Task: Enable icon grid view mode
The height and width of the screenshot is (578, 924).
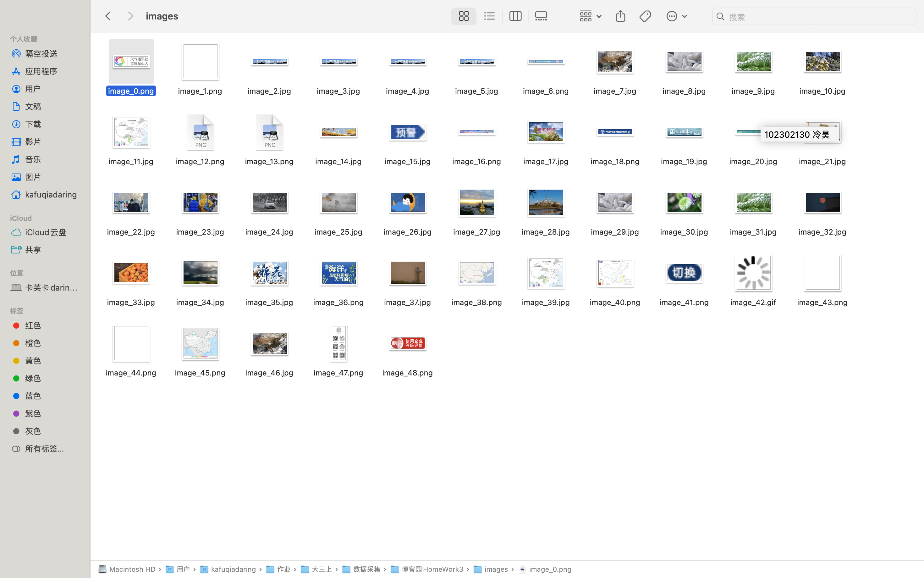Action: click(463, 16)
